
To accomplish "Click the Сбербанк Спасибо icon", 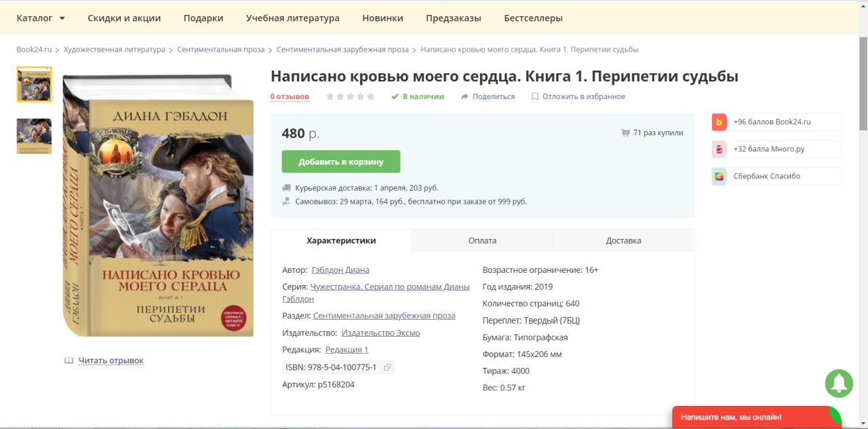I will point(719,176).
